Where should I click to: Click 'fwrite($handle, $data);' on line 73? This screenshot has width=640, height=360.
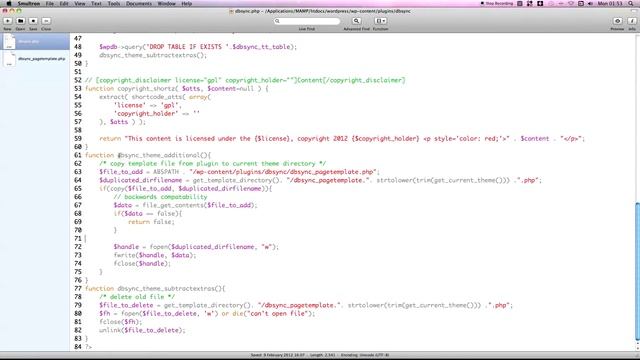155,255
